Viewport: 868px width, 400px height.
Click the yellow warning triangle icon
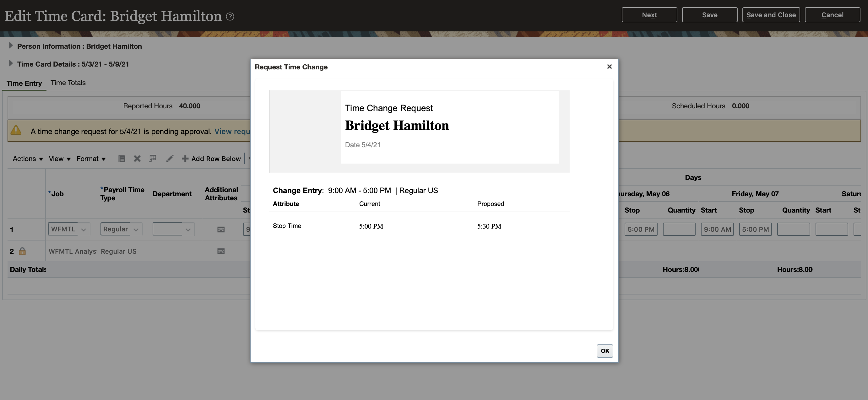(x=16, y=130)
